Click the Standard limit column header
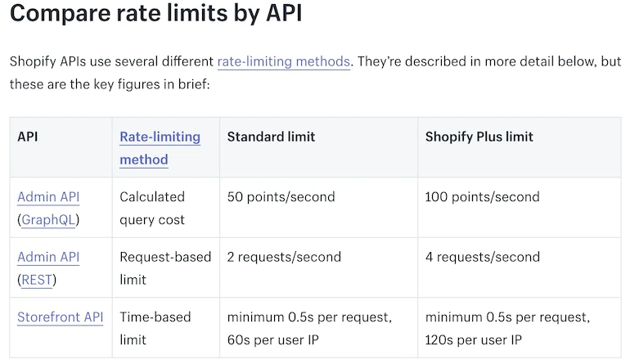The image size is (630, 364). coord(271,137)
